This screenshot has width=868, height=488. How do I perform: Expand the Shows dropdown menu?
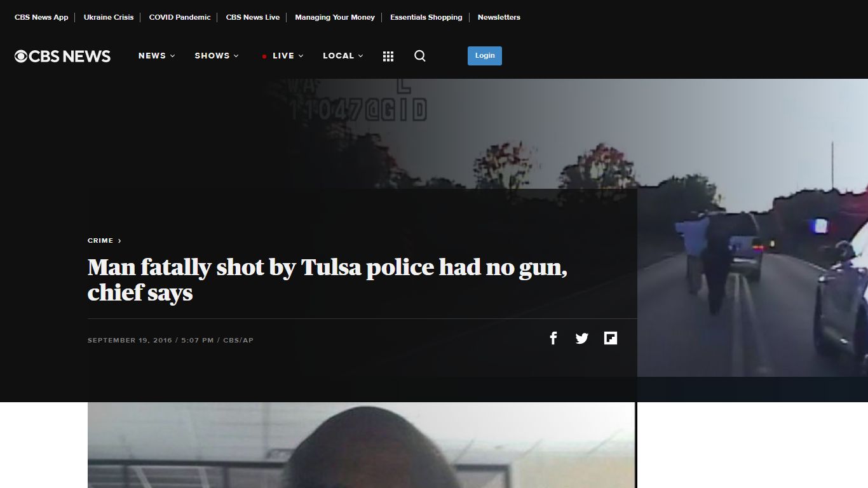[x=217, y=56]
